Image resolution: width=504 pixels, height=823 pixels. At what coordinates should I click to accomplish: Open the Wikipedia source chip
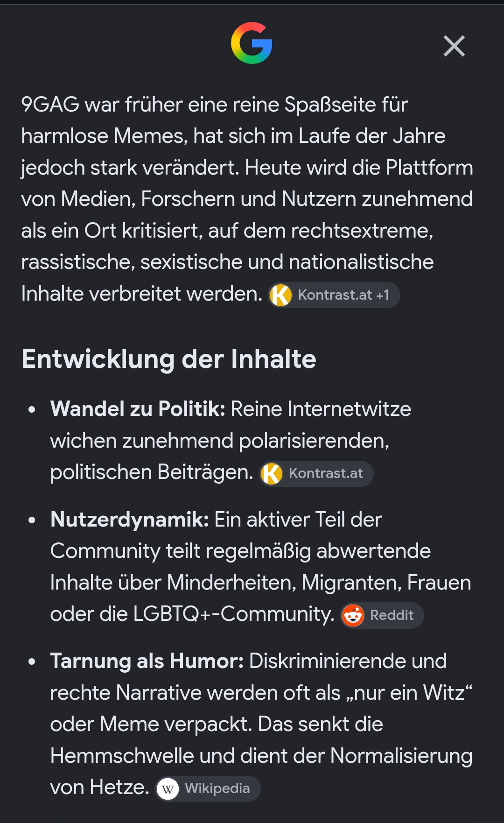(208, 789)
